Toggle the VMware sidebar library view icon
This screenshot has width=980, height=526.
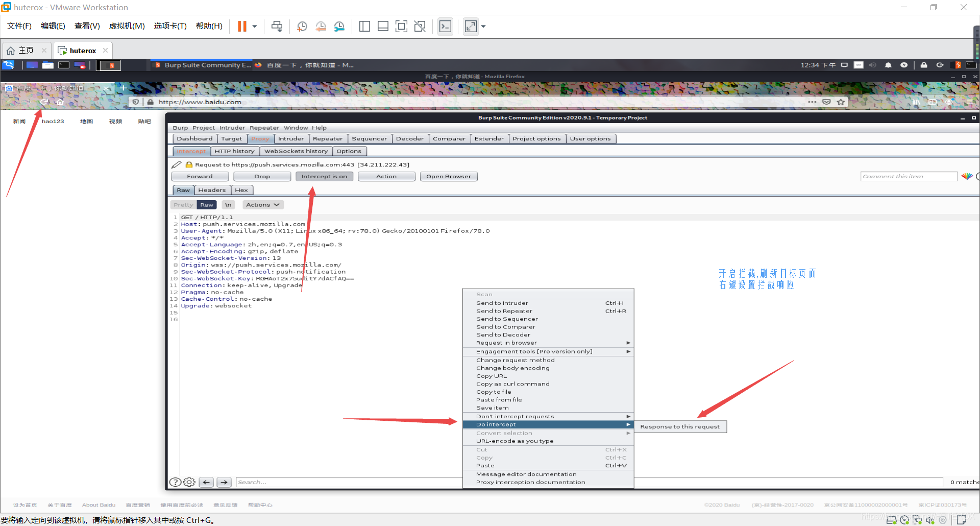click(x=364, y=27)
